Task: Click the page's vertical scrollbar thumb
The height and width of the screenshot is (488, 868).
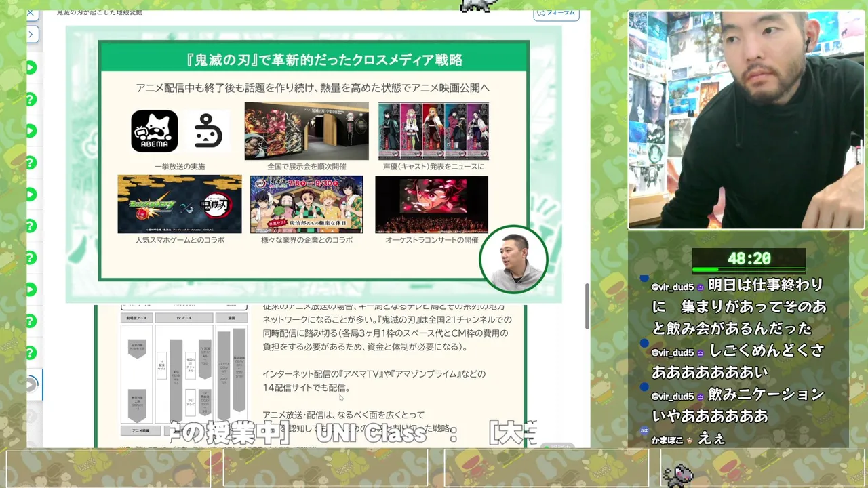Action: coord(587,306)
